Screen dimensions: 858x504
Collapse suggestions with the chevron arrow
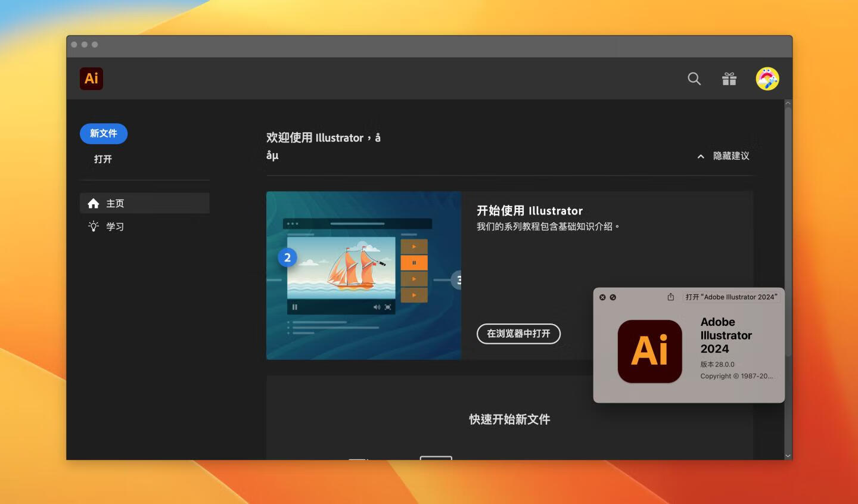click(x=701, y=156)
